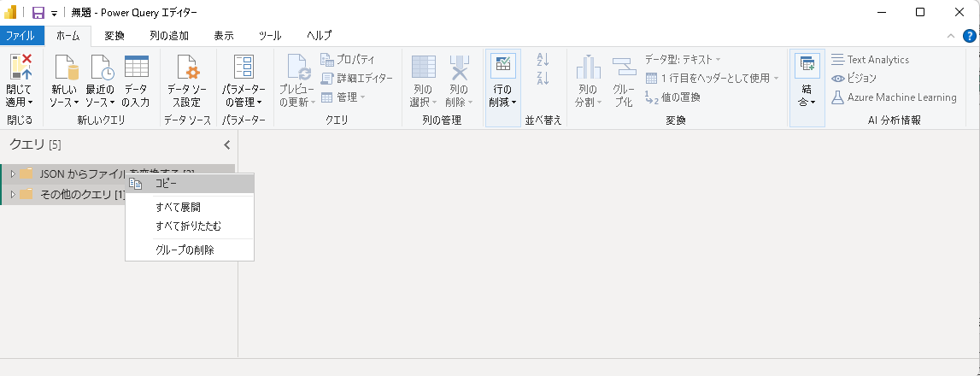Image resolution: width=980 pixels, height=376 pixels.
Task: Click the save icon in title bar
Action: (38, 13)
